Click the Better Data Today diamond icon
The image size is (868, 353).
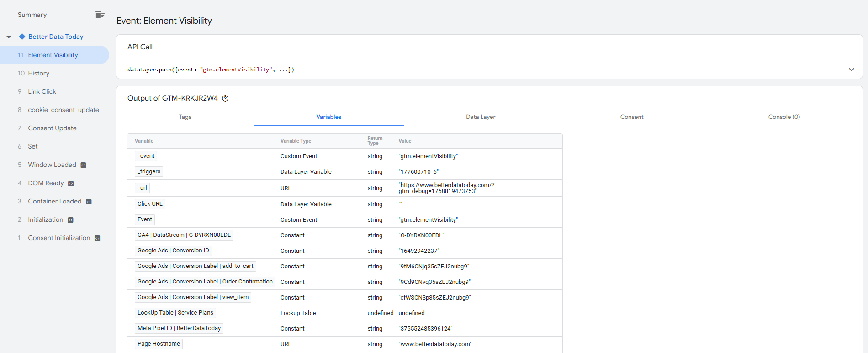(x=22, y=37)
